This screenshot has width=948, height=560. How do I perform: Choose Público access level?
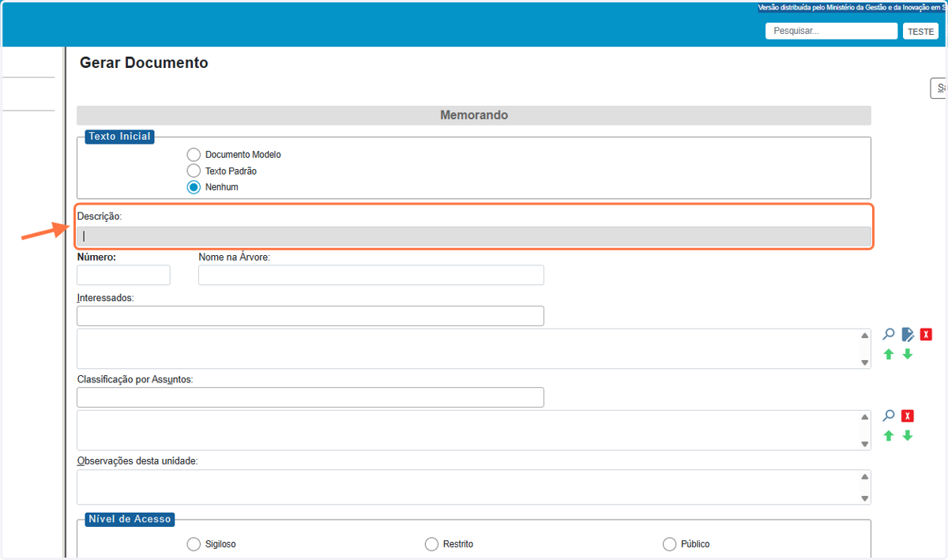(x=669, y=544)
